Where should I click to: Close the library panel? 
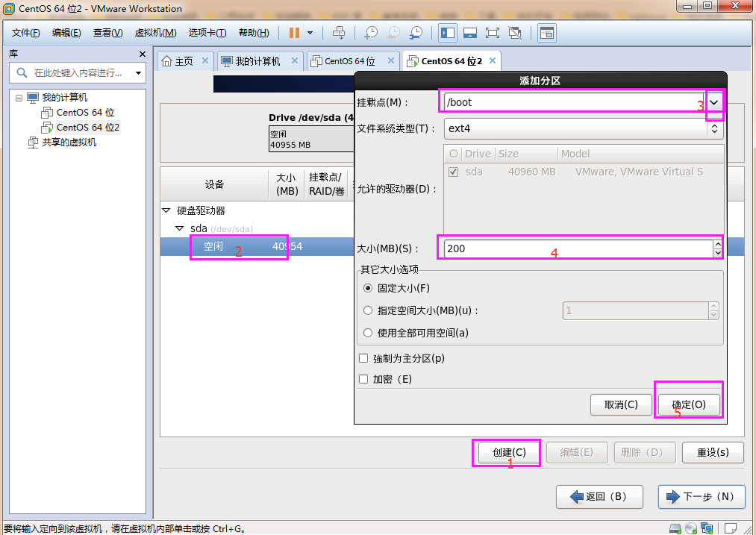(143, 54)
